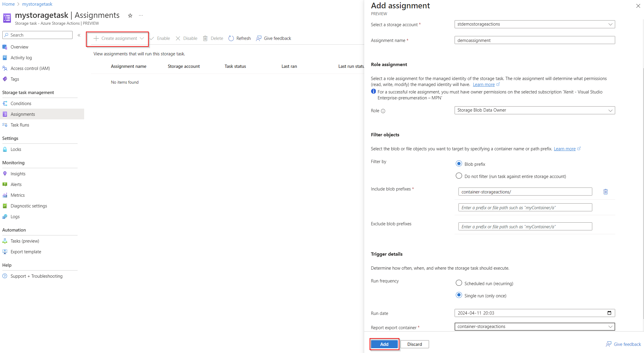Click Learn more under Role assignment

(x=484, y=85)
